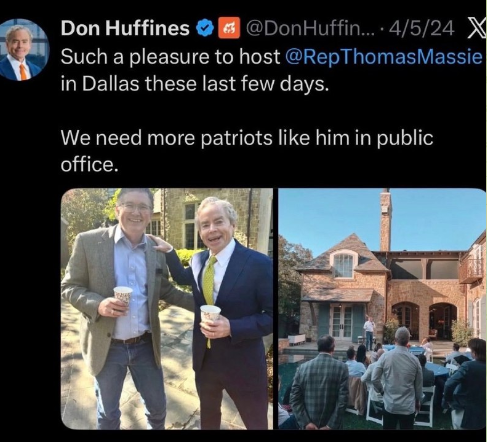Click the orange affiliate badge icon

click(229, 28)
